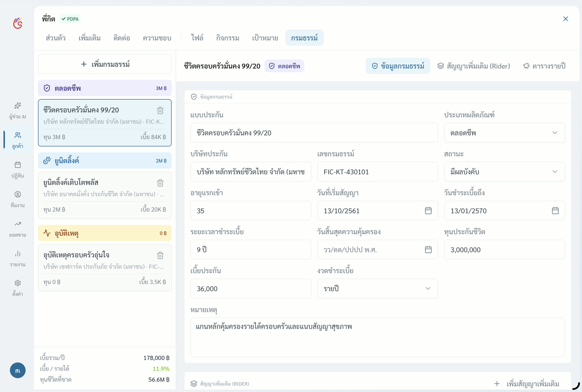The image size is (582, 392).
Task: Open the ปฏิทิน calendar sidebar icon
Action: click(17, 169)
